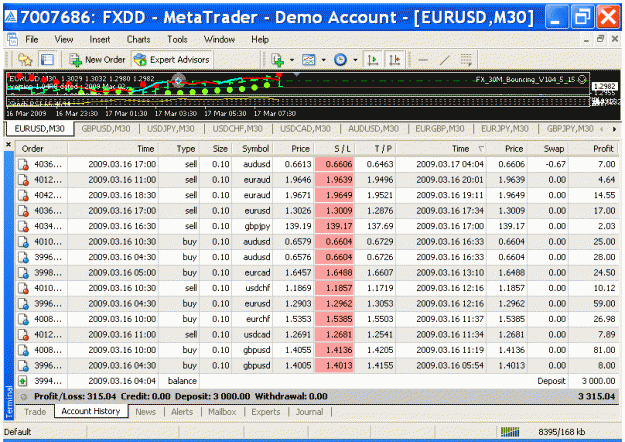Click the sell icon on audusd 0.6613 row
The image size is (625, 442).
(24, 165)
